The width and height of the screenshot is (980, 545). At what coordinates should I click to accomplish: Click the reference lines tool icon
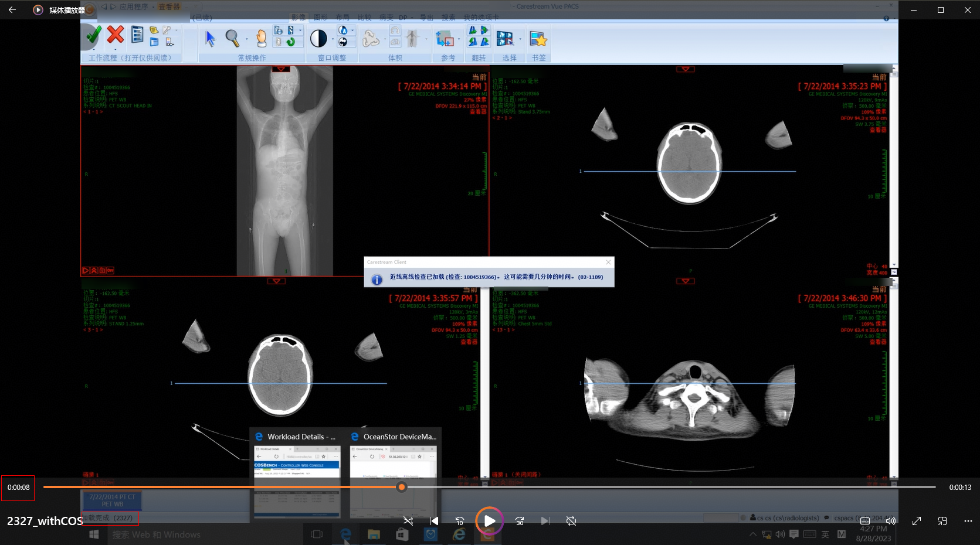coord(445,39)
